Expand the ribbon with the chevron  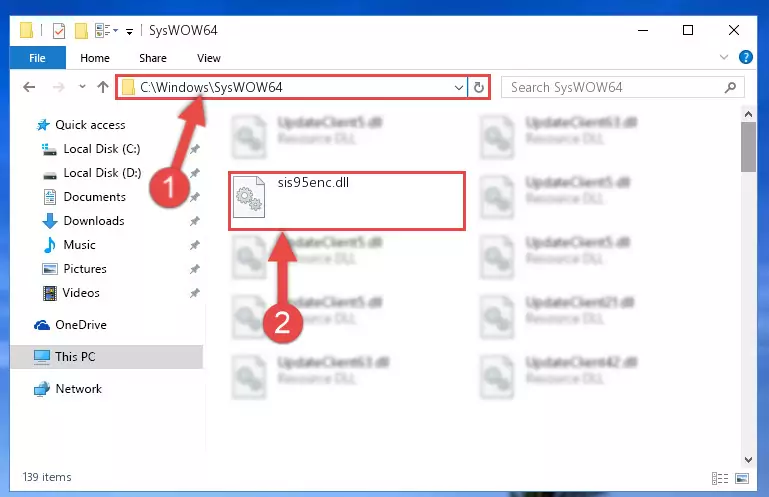[x=723, y=57]
